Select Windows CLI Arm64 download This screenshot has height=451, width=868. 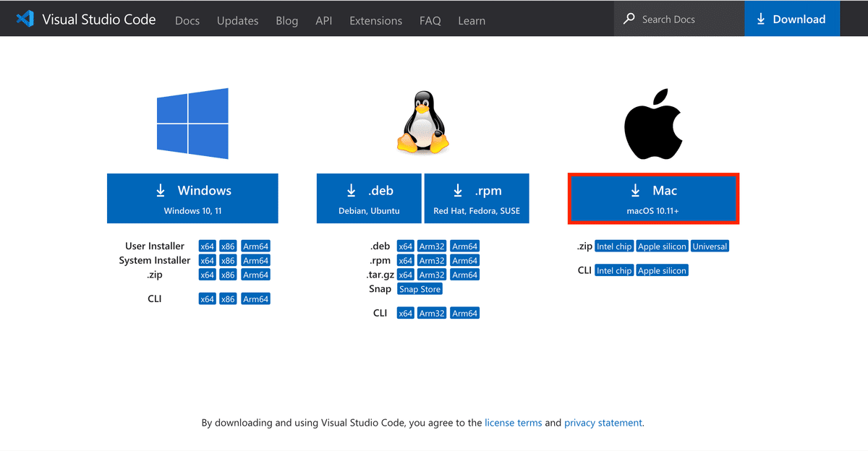pos(255,299)
